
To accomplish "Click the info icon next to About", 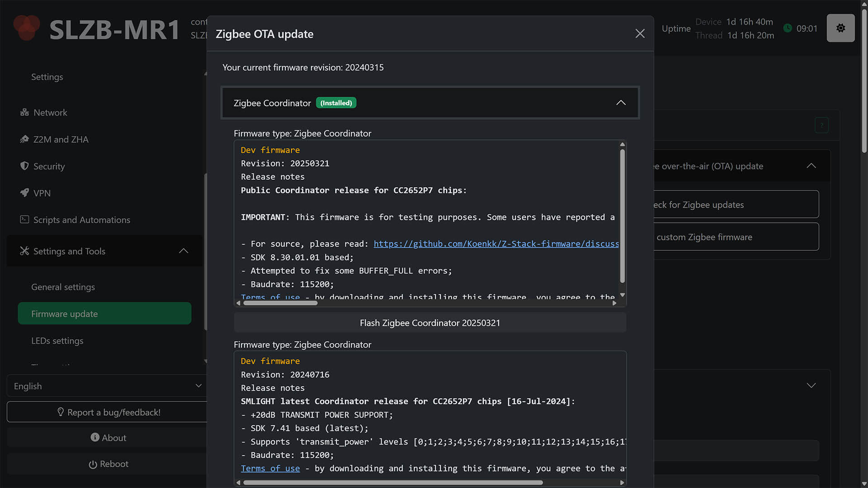I will 95,437.
